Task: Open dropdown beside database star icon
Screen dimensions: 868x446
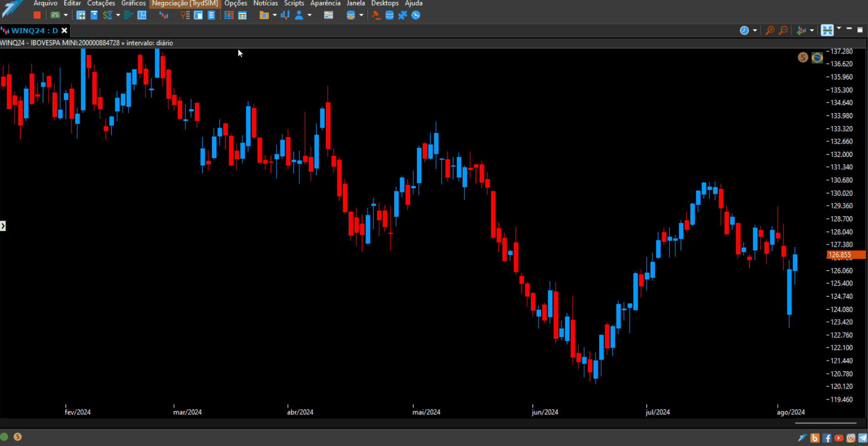Action: (361, 15)
